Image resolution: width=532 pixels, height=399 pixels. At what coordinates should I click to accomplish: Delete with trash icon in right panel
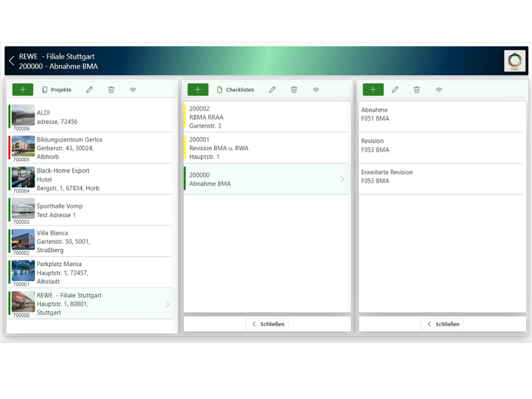tap(417, 89)
